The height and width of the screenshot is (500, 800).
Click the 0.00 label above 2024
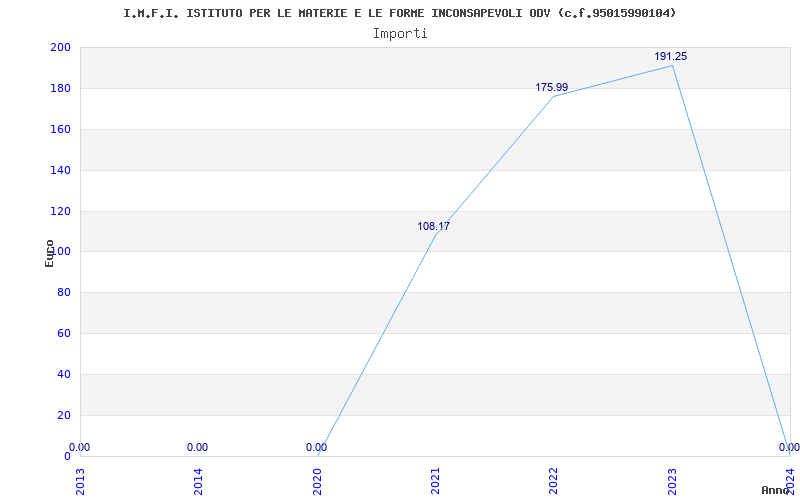[x=789, y=447]
